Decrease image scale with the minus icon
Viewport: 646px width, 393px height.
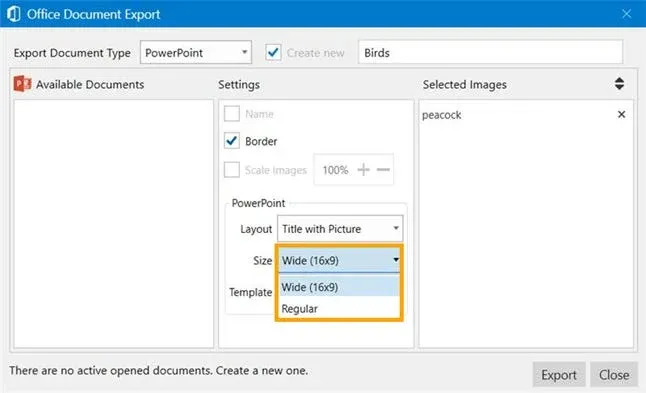coord(383,169)
